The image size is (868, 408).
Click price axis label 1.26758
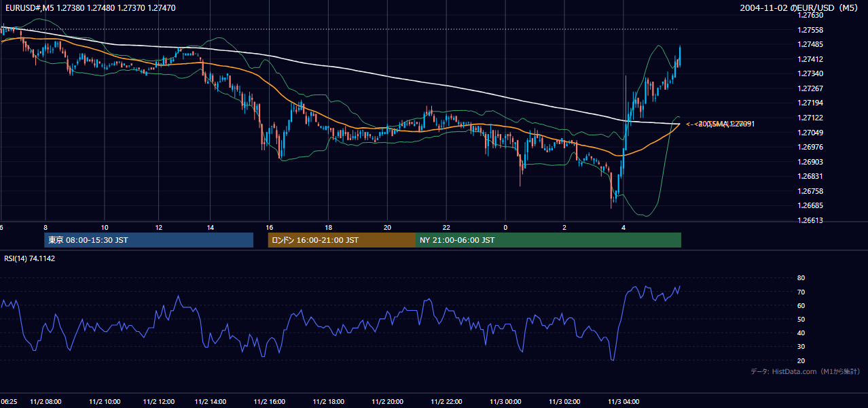point(810,191)
